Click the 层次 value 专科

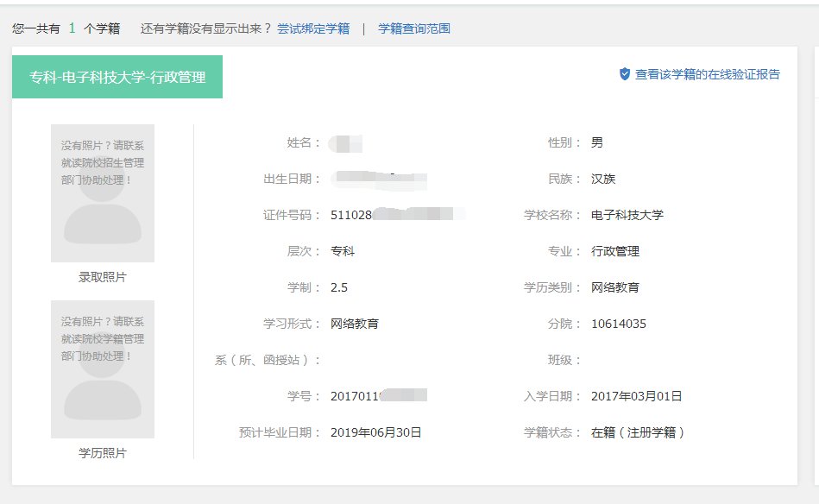(x=342, y=251)
